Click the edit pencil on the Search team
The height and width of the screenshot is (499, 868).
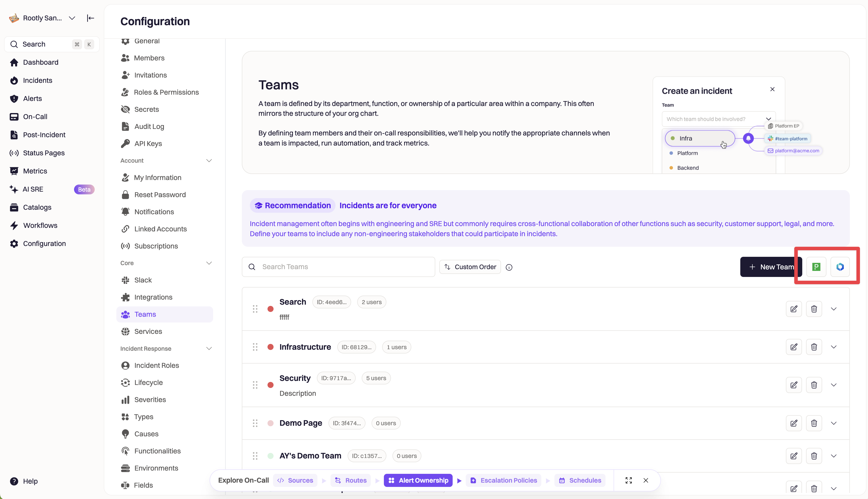(x=794, y=308)
